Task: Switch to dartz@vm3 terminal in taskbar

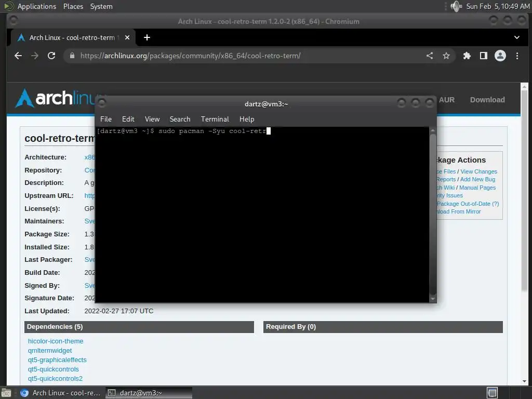Action: [149, 393]
